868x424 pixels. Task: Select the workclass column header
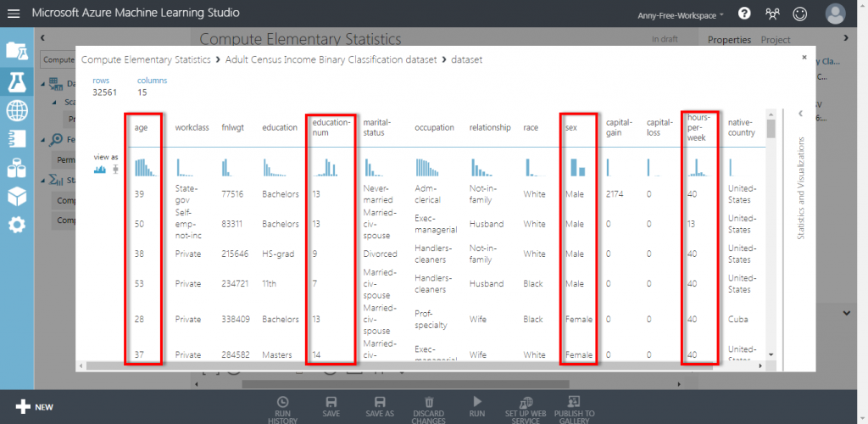pyautogui.click(x=192, y=127)
